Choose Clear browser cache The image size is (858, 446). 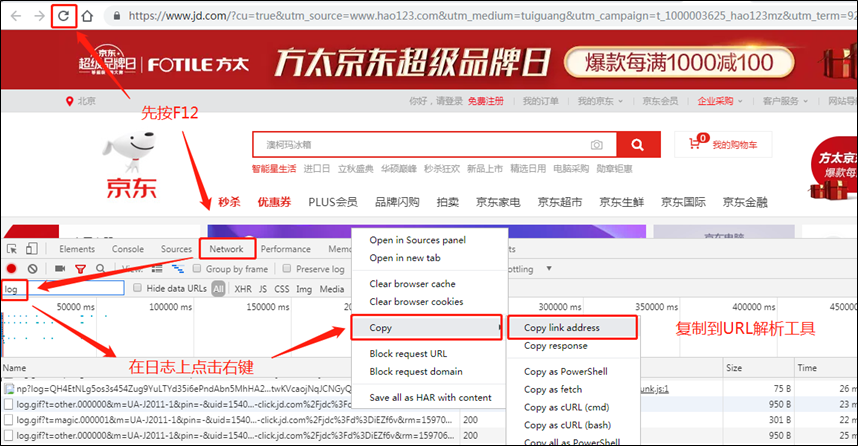coord(412,284)
